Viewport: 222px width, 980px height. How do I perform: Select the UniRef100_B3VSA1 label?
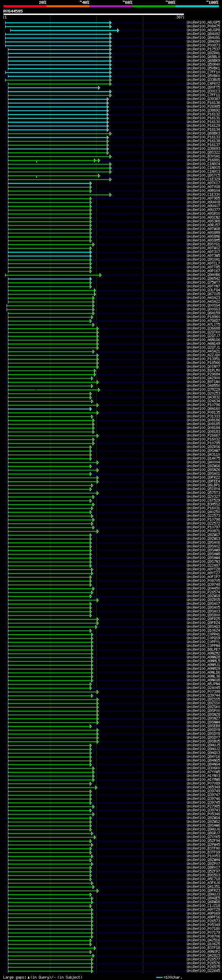point(203,156)
